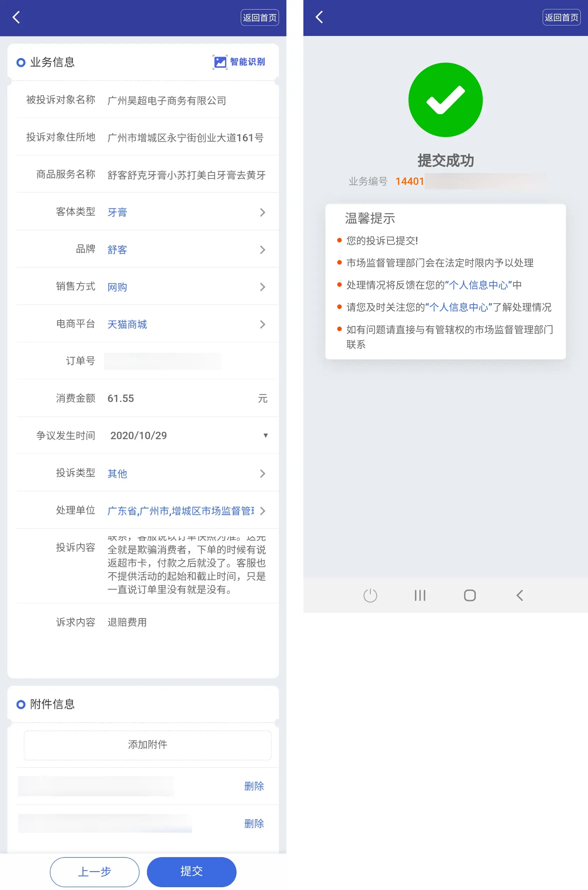Click the 业务信息 section heading

click(52, 62)
